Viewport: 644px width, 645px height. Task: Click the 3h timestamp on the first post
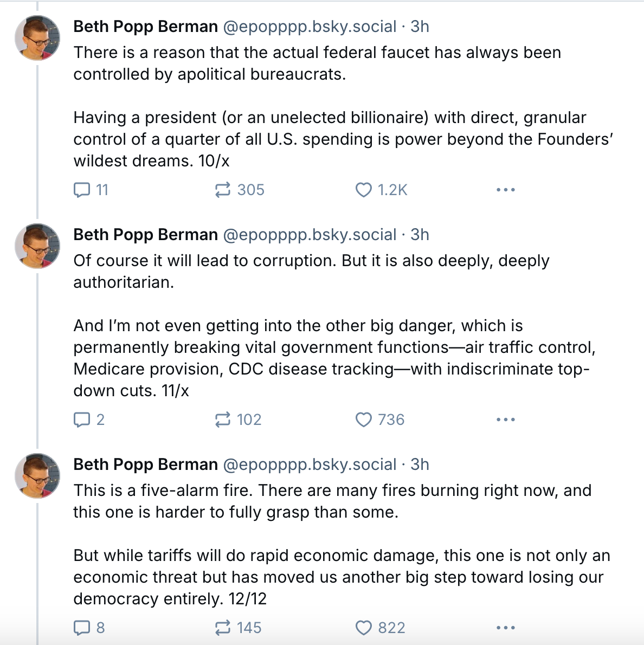[420, 27]
